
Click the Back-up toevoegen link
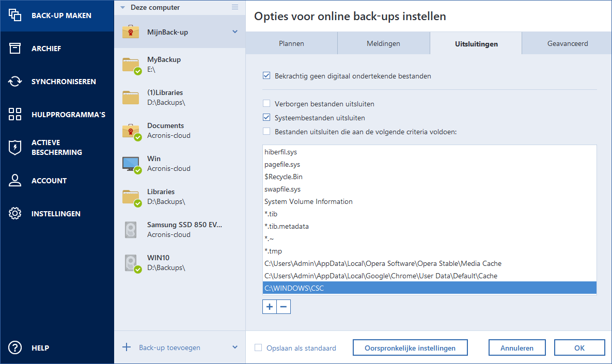click(169, 347)
